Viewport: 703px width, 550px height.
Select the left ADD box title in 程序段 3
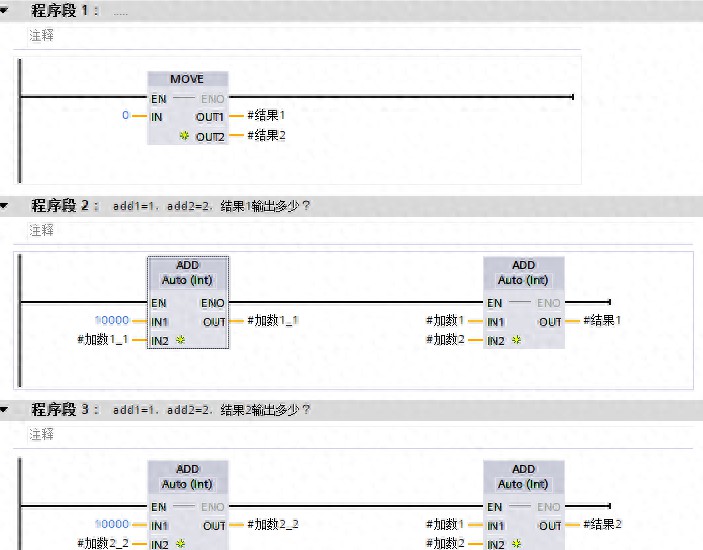click(188, 469)
